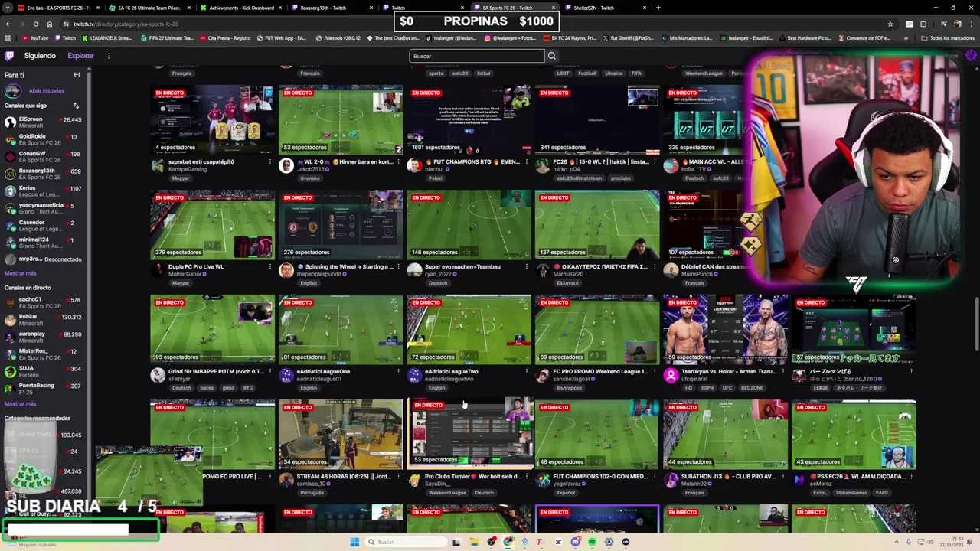
Task: Open the PuertaRacing channel in sidebar
Action: point(44,389)
